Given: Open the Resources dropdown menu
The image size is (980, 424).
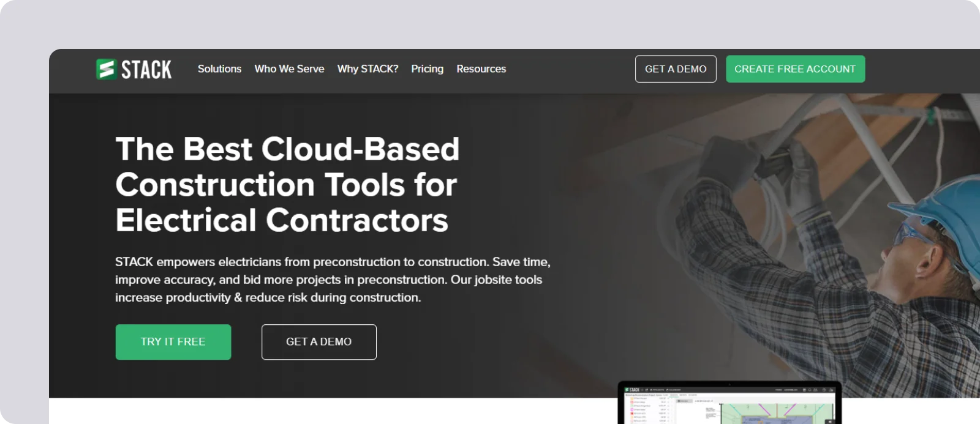Looking at the screenshot, I should click(x=481, y=69).
